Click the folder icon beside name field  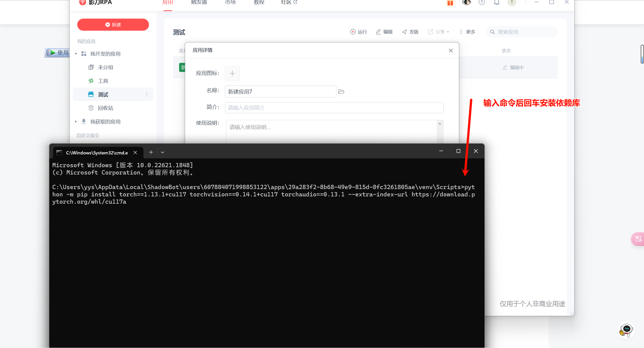pyautogui.click(x=341, y=92)
